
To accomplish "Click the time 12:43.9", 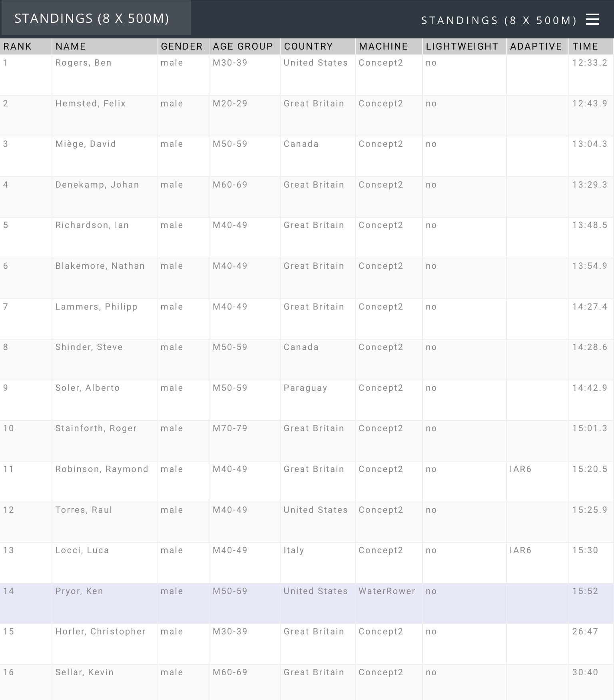I will (590, 104).
